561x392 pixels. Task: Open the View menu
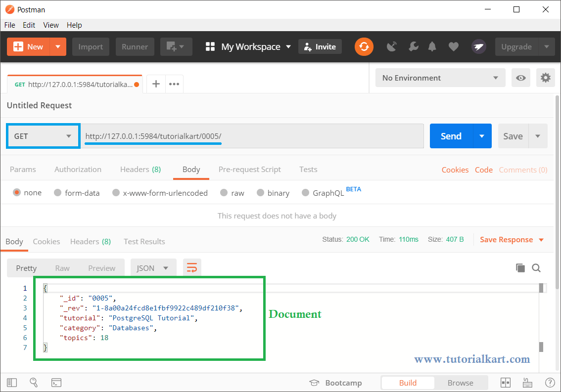[51, 25]
